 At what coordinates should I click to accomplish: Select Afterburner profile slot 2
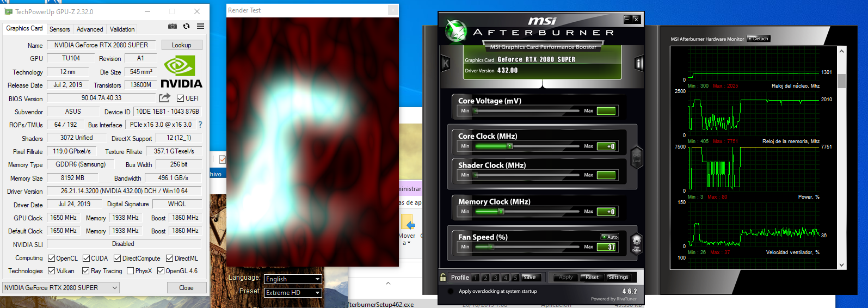pyautogui.click(x=485, y=278)
